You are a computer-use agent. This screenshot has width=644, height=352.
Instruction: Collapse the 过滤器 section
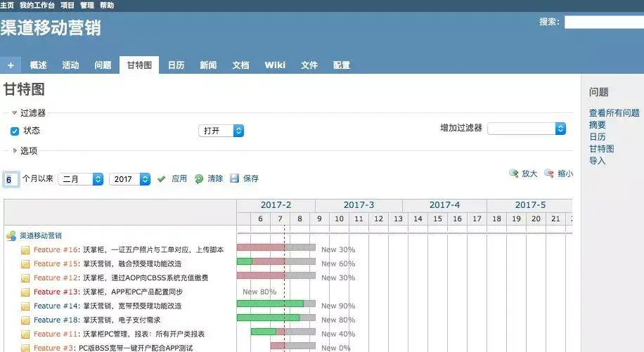coord(14,112)
